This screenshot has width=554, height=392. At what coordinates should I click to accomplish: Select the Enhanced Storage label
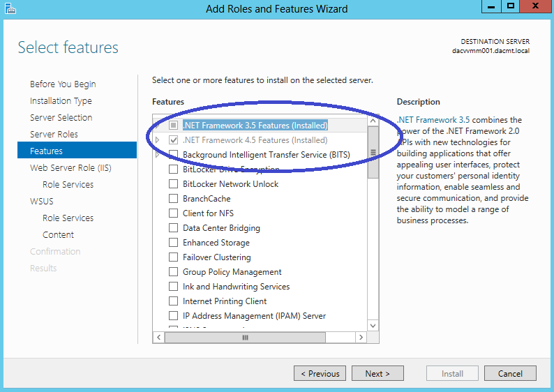tap(216, 243)
